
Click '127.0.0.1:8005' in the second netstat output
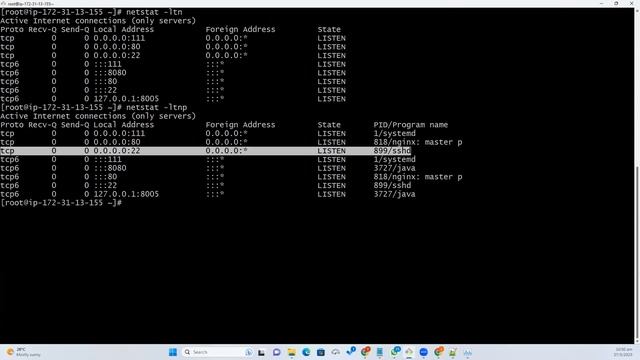(x=126, y=194)
